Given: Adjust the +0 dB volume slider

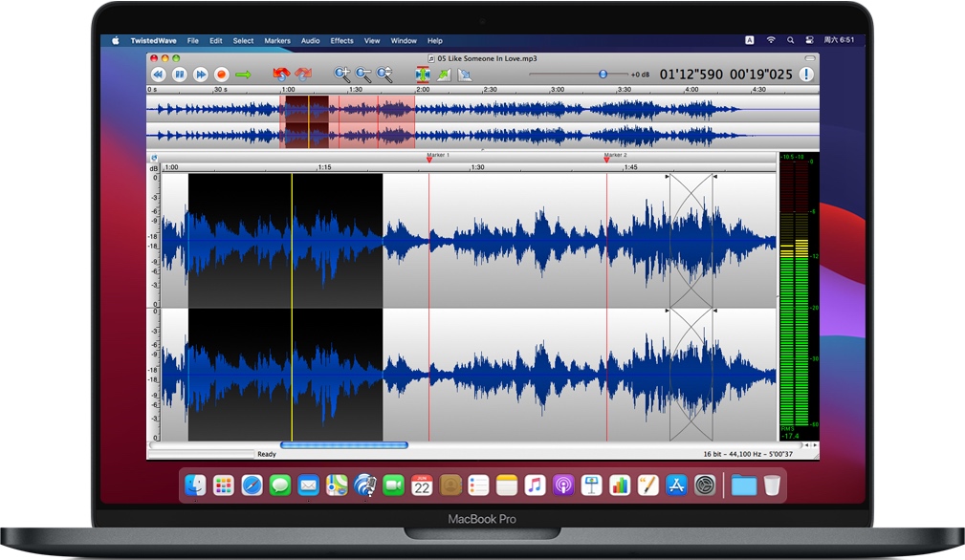Looking at the screenshot, I should (x=602, y=74).
